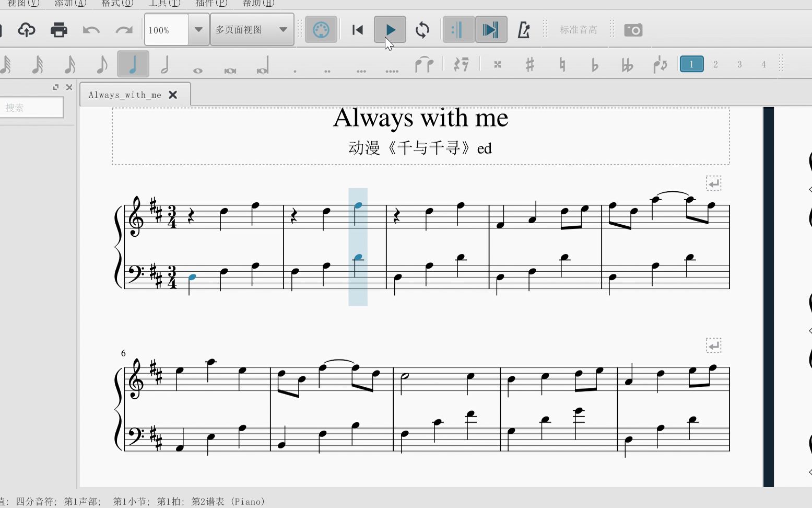This screenshot has height=508, width=812.
Task: Open the 插件 menu
Action: tap(211, 3)
